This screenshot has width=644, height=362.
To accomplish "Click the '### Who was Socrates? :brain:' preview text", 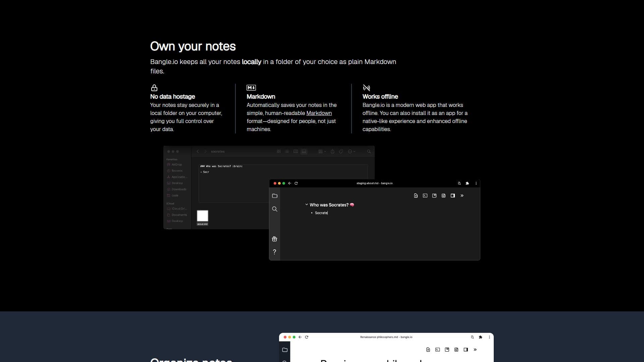I will coord(221,166).
